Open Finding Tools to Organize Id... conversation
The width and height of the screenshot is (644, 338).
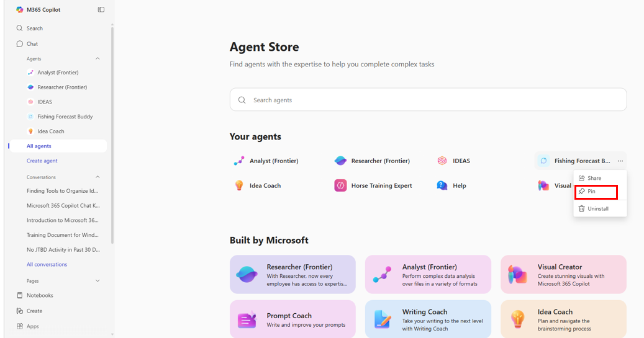(x=63, y=191)
